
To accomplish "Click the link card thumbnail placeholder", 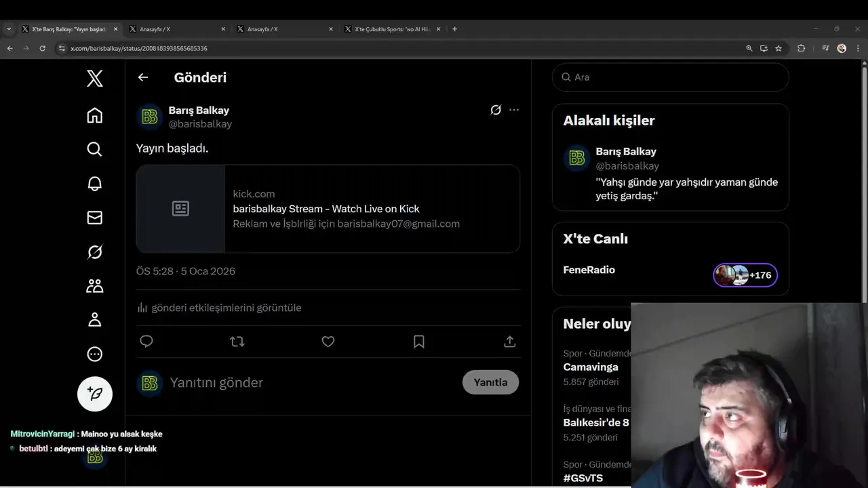I will pos(180,209).
